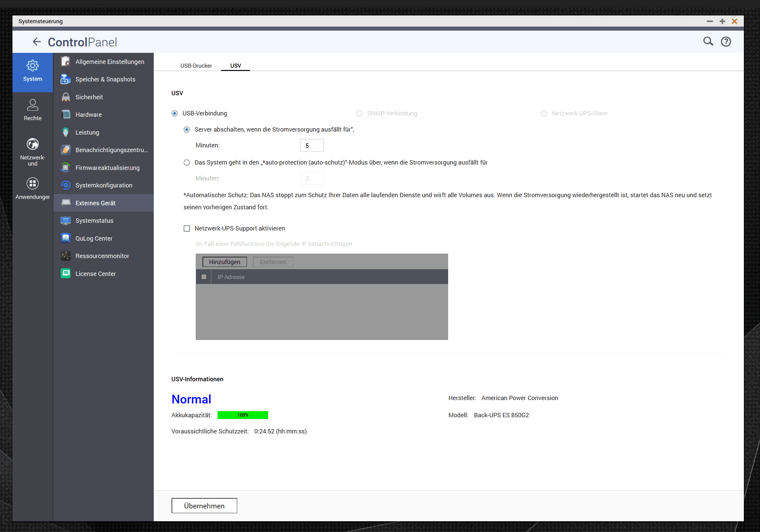Choose the auto-protection mode radio option
Image resolution: width=760 pixels, height=532 pixels.
pos(187,163)
